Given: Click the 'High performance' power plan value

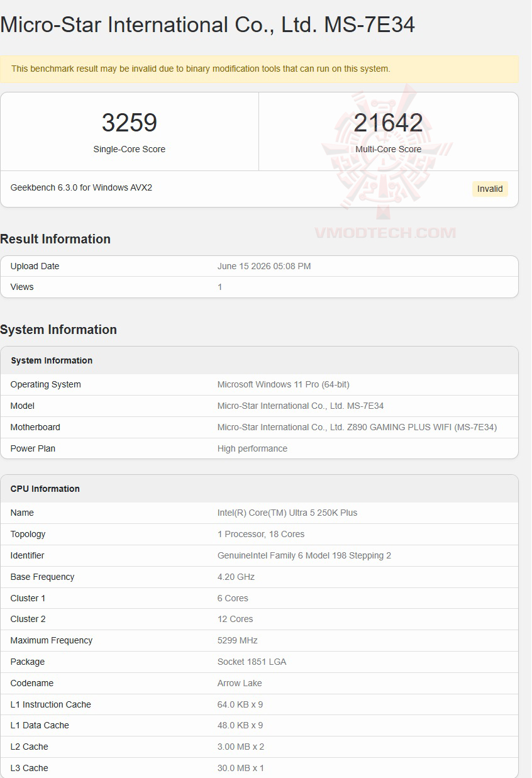Looking at the screenshot, I should [252, 448].
